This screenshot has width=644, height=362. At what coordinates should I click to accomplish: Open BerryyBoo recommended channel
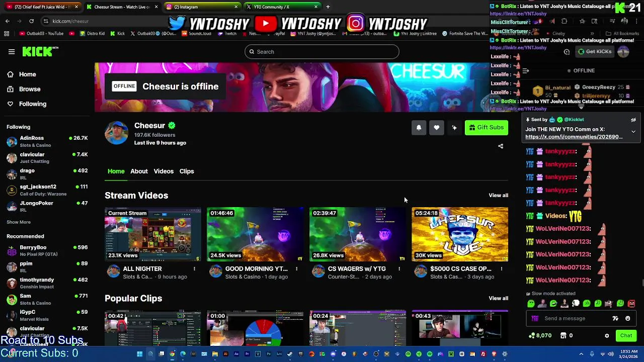pos(47,250)
